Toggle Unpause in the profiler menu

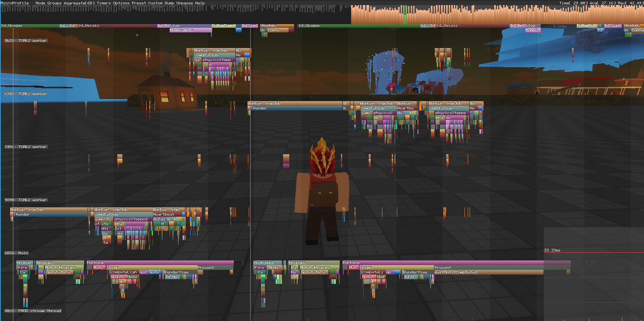(x=185, y=3)
